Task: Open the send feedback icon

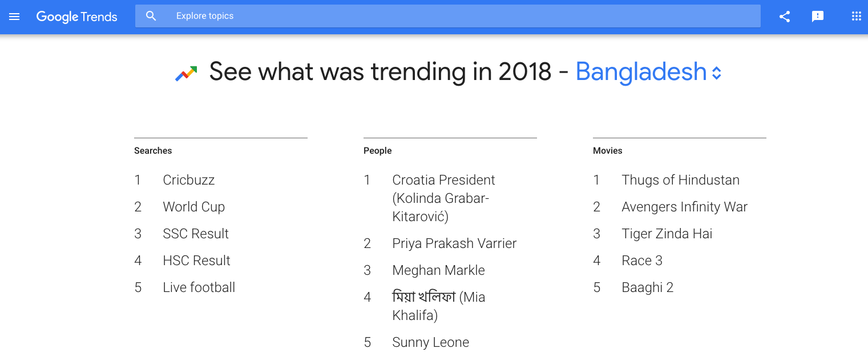Action: tap(818, 17)
